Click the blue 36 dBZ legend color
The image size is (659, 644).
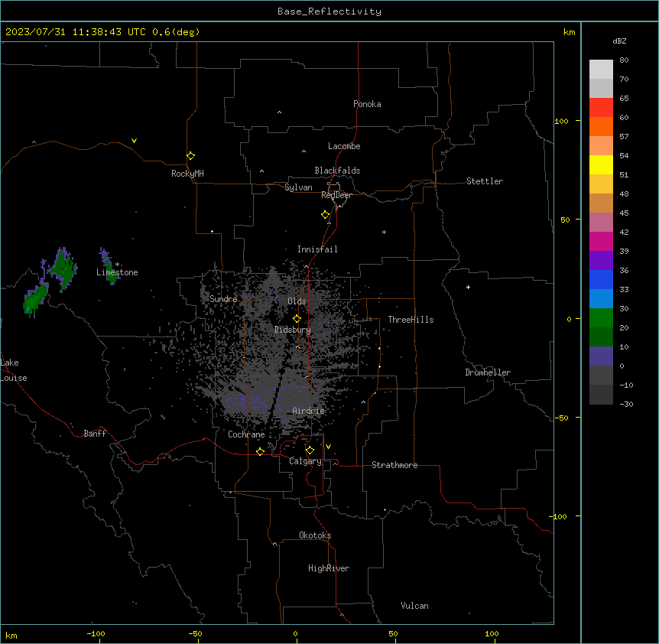[601, 279]
